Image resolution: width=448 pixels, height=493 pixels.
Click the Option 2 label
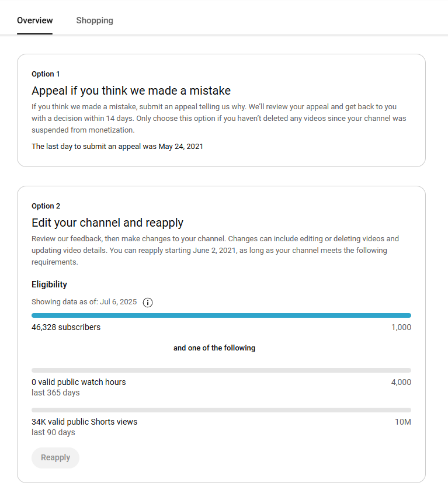coord(46,206)
